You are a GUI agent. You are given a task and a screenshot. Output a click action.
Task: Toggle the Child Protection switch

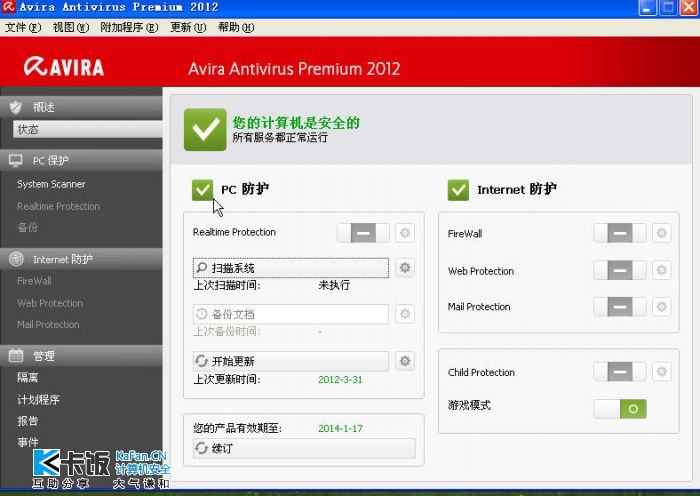point(620,371)
